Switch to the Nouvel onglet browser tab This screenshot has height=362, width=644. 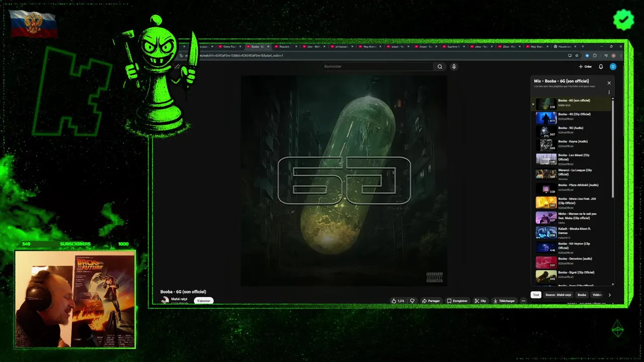coord(563,46)
